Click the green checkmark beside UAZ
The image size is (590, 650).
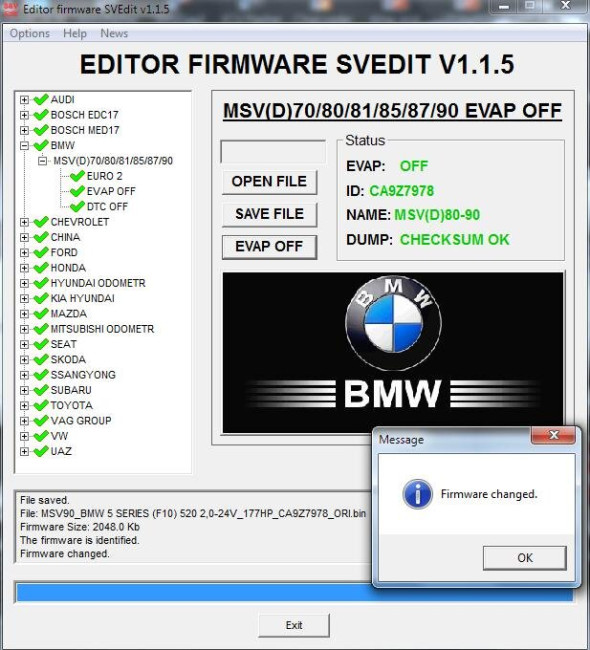tap(41, 451)
